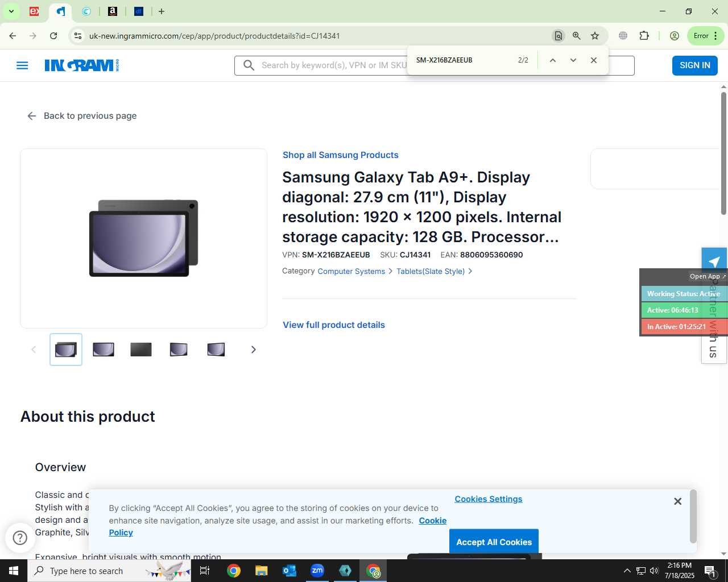The height and width of the screenshot is (582, 728).
Task: Open a new browser tab
Action: click(162, 11)
